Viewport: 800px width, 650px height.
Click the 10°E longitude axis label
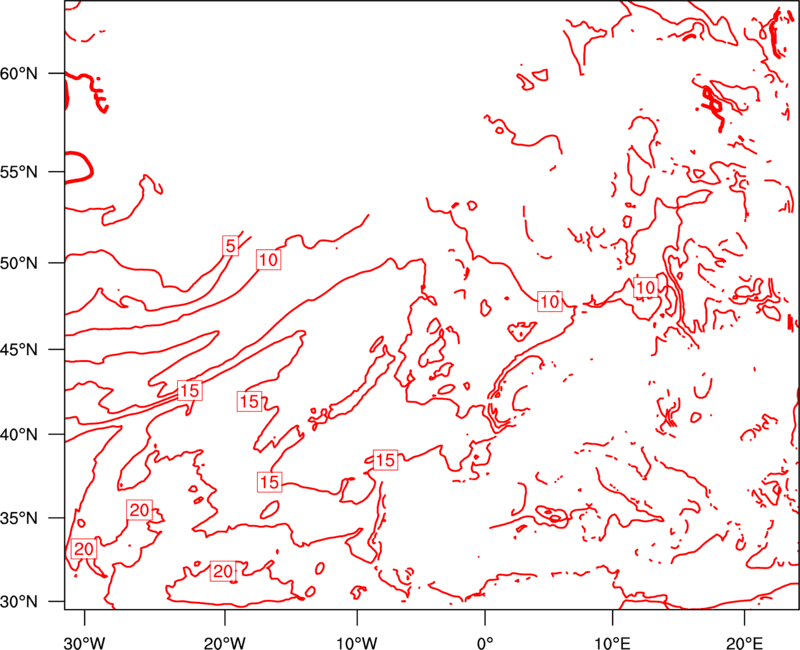point(612,643)
